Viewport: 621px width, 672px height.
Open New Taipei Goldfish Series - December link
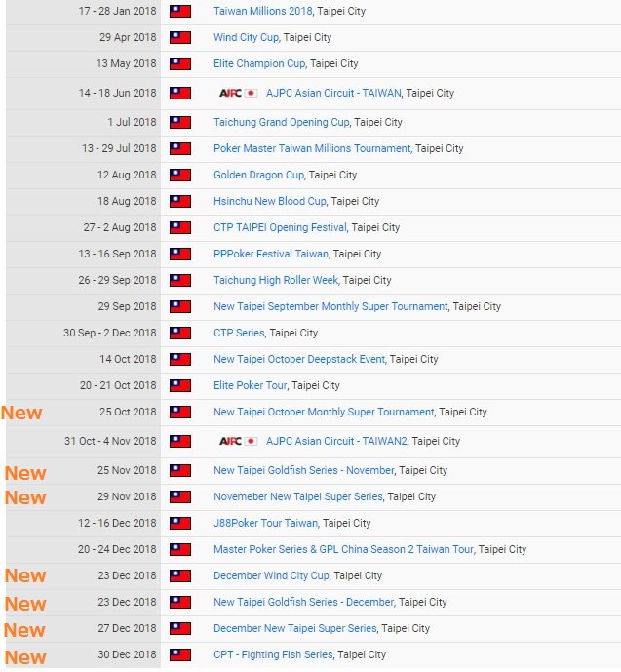(303, 602)
